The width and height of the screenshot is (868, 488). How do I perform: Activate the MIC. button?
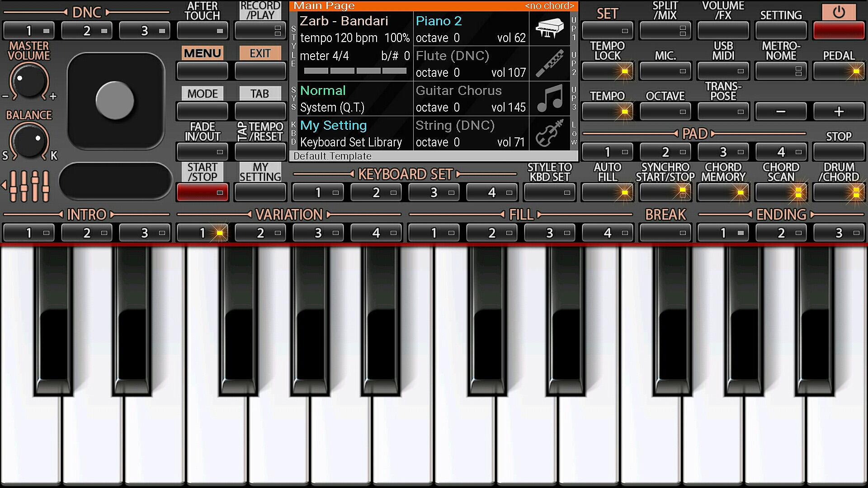point(665,71)
